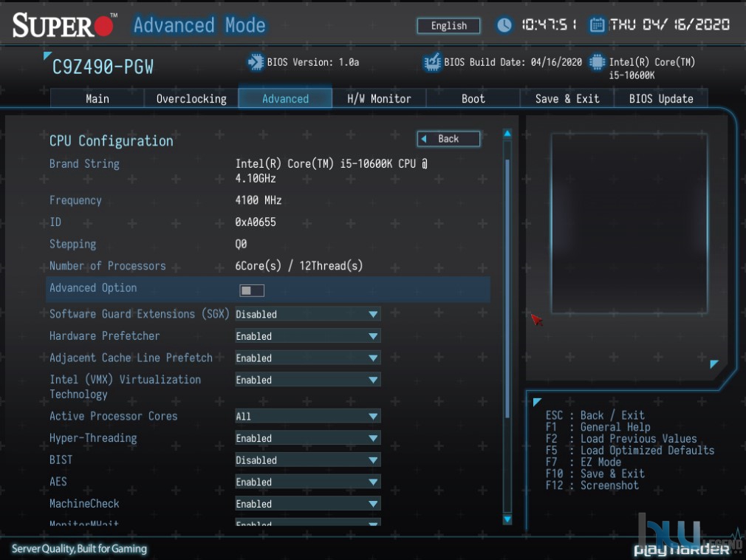This screenshot has width=746, height=560.
Task: Click the Intel (VMX) Virtualization Technology label
Action: point(125,387)
